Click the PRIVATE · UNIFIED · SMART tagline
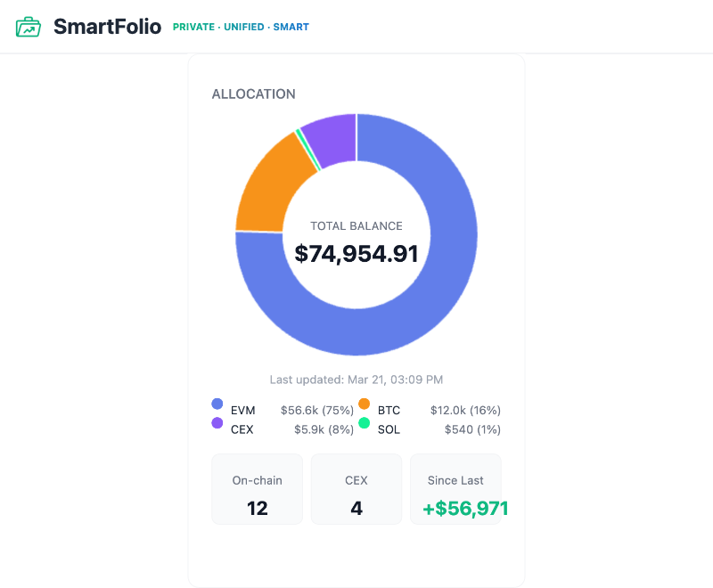Viewport: 713px width, 588px height. (241, 27)
